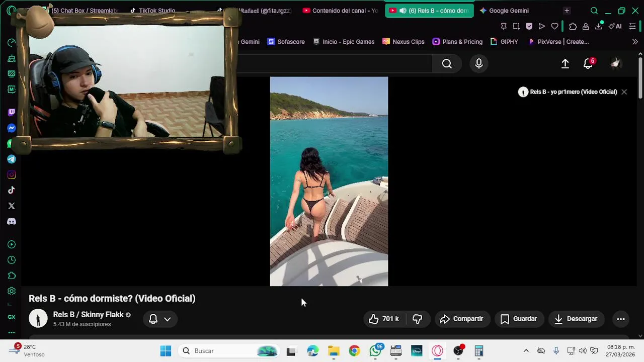Image resolution: width=644 pixels, height=362 pixels.
Task: Open the PixVerse | Create bookmark
Action: 558,42
